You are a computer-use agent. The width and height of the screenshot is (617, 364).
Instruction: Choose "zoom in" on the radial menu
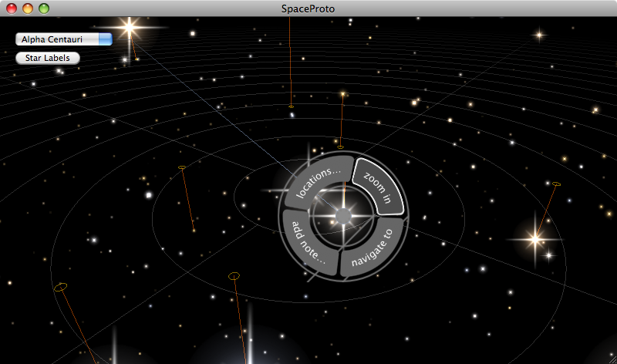[378, 187]
